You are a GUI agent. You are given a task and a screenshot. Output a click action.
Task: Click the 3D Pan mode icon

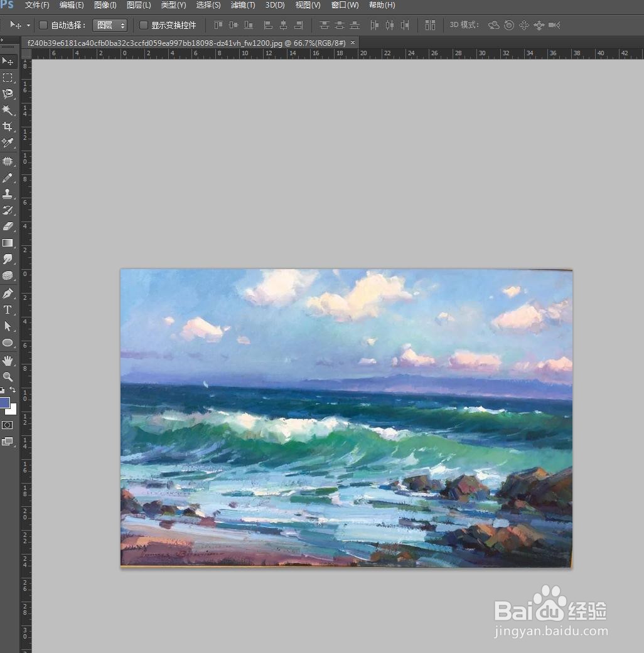524,25
